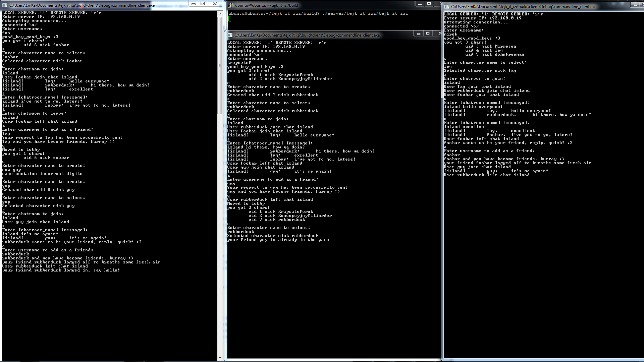Screen dimensions: 644x362
Task: Minimize the right commandline_client window
Action: point(635,5)
